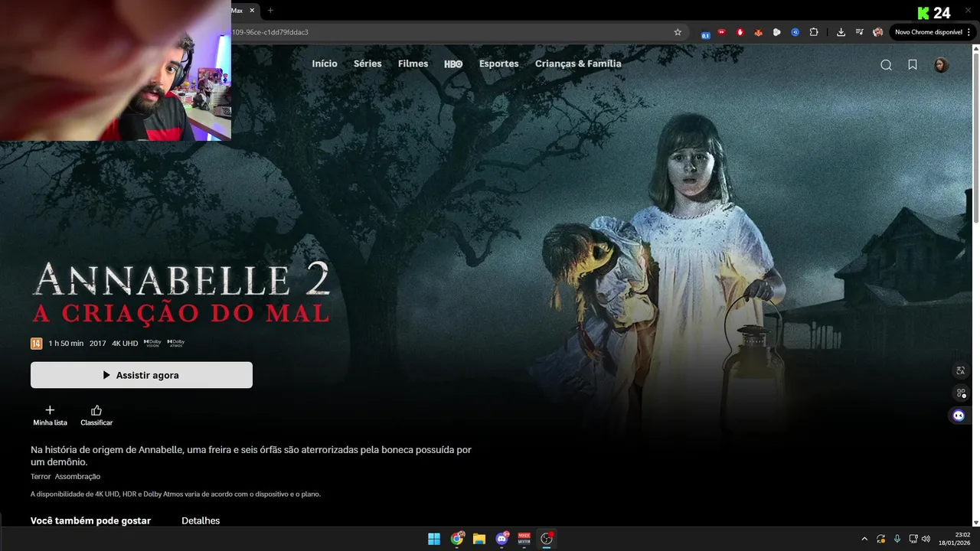Screen dimensions: 980x551
Task: Open the Esportes navigation item
Action: (x=499, y=64)
